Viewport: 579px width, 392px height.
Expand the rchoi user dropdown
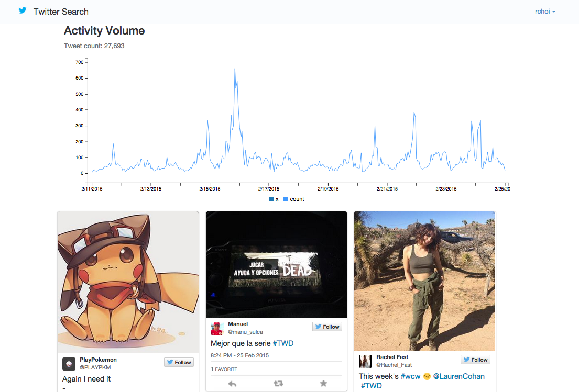click(545, 12)
